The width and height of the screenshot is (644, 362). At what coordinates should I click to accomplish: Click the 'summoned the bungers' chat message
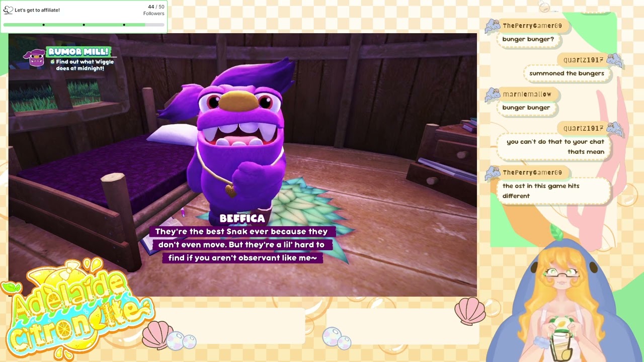pyautogui.click(x=567, y=73)
